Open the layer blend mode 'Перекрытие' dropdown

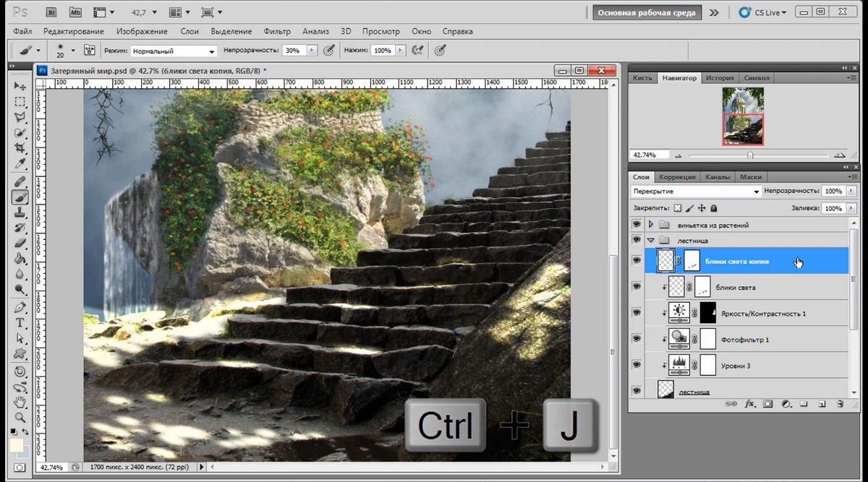(696, 191)
